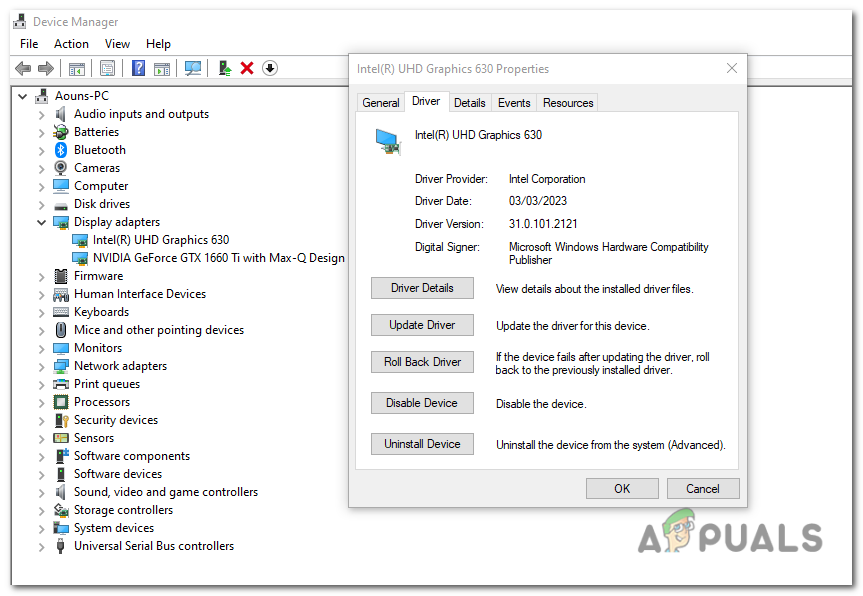The height and width of the screenshot is (596, 863).
Task: Click the Scan for hardware changes icon
Action: (192, 68)
